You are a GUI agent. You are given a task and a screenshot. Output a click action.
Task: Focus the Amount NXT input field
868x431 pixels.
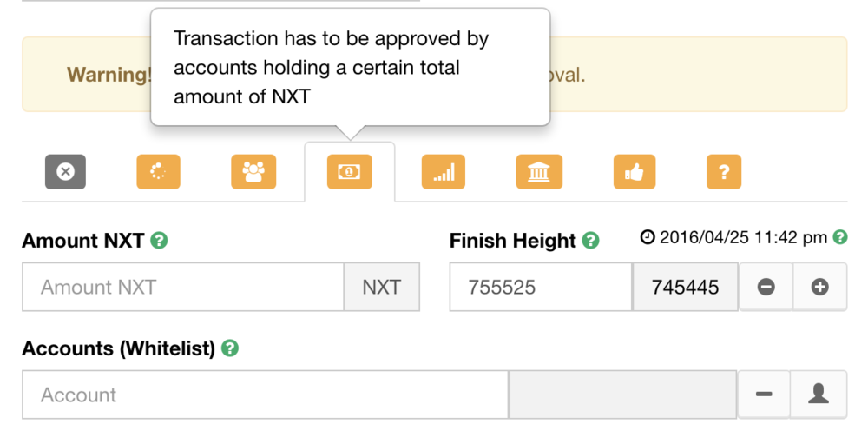pos(183,287)
